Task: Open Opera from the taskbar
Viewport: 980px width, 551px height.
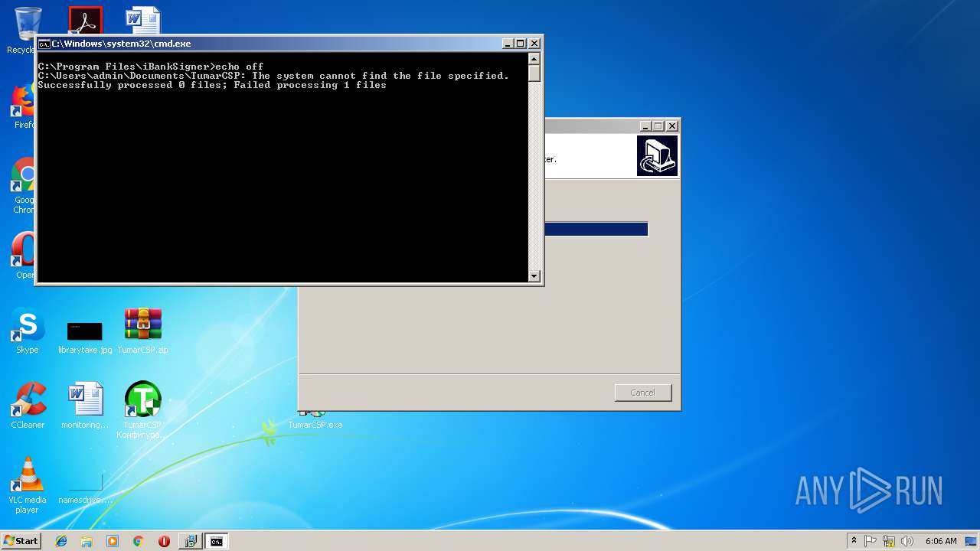Action: pos(164,541)
